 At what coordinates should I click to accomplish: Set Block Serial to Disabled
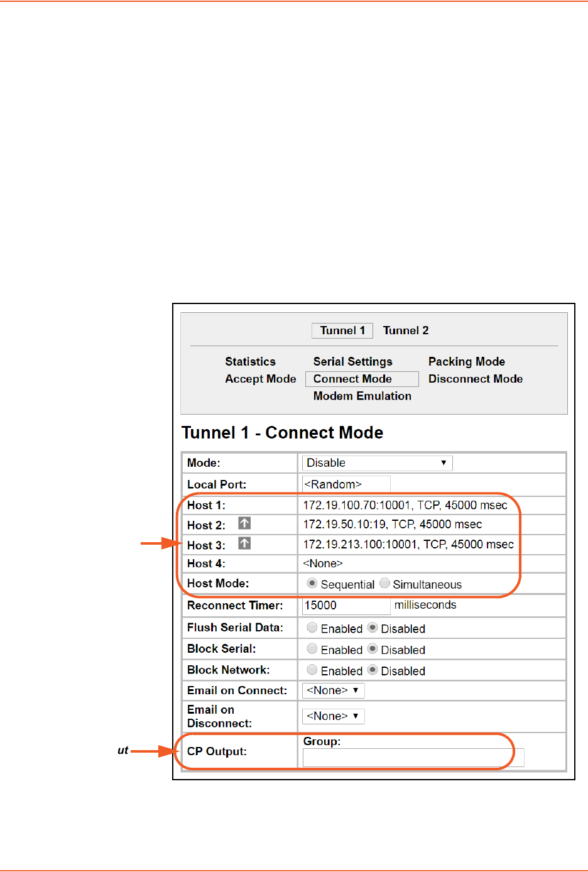click(373, 649)
